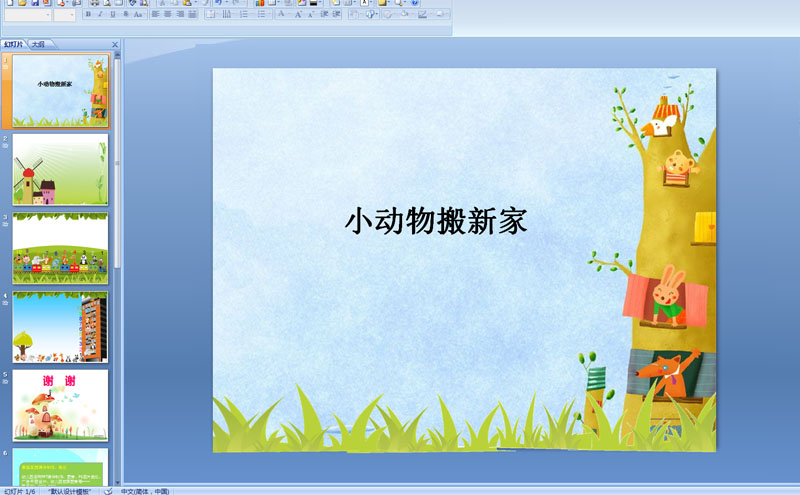This screenshot has width=800, height=495.
Task: Select slide 5 谢谢 thumbnail
Action: (x=60, y=405)
